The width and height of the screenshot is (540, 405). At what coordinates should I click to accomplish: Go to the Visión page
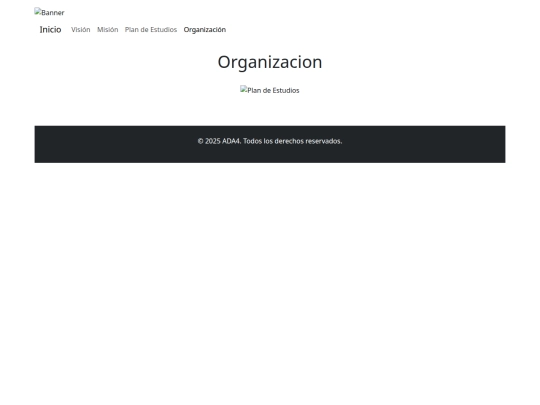pos(81,30)
